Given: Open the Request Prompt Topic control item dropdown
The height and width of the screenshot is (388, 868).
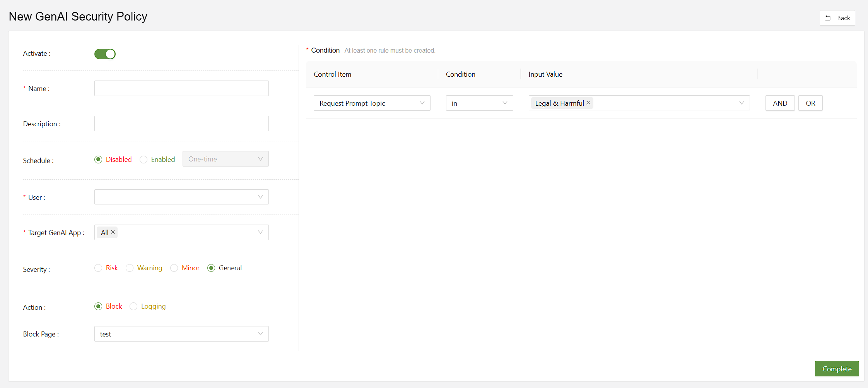Looking at the screenshot, I should point(371,103).
